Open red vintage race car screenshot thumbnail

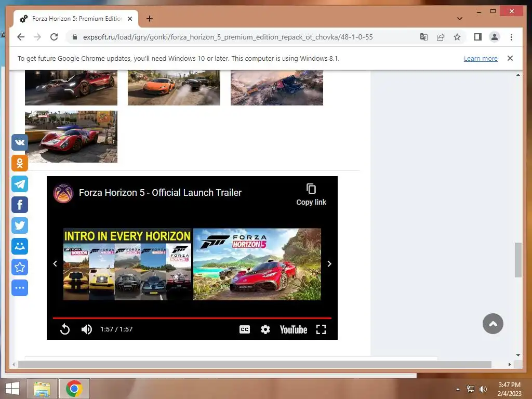point(71,137)
